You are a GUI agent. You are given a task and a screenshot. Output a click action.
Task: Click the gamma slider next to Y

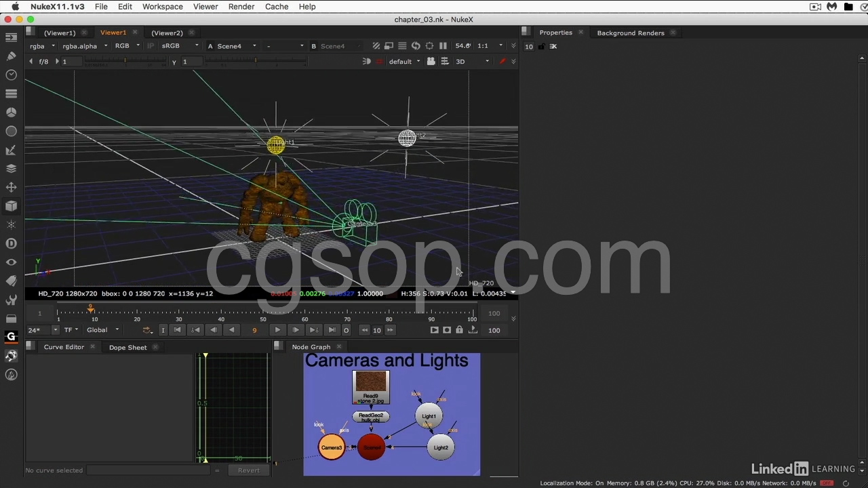tap(256, 61)
